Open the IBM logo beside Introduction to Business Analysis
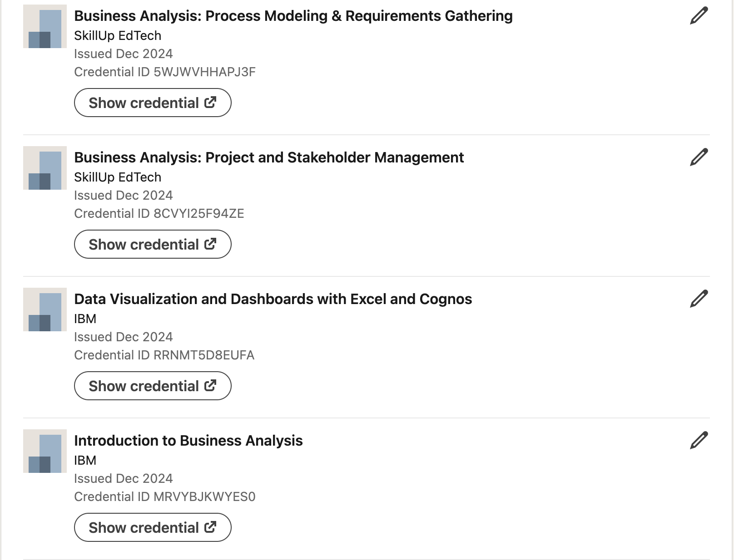The height and width of the screenshot is (560, 734). (x=45, y=451)
